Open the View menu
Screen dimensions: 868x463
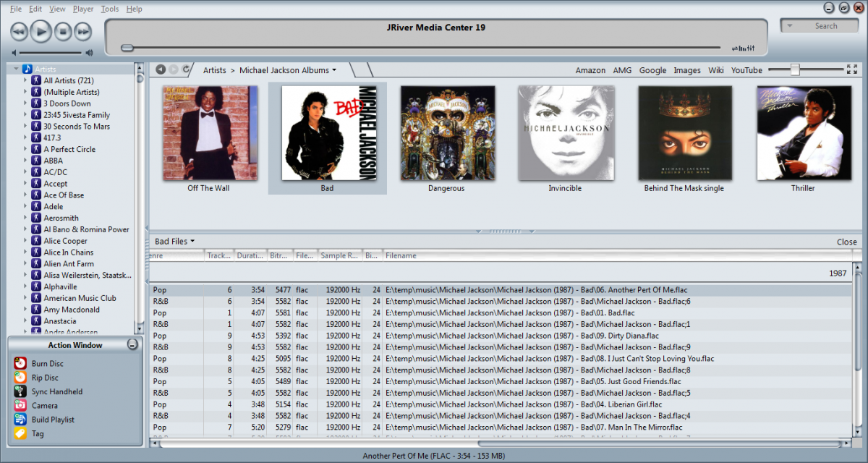coord(58,9)
